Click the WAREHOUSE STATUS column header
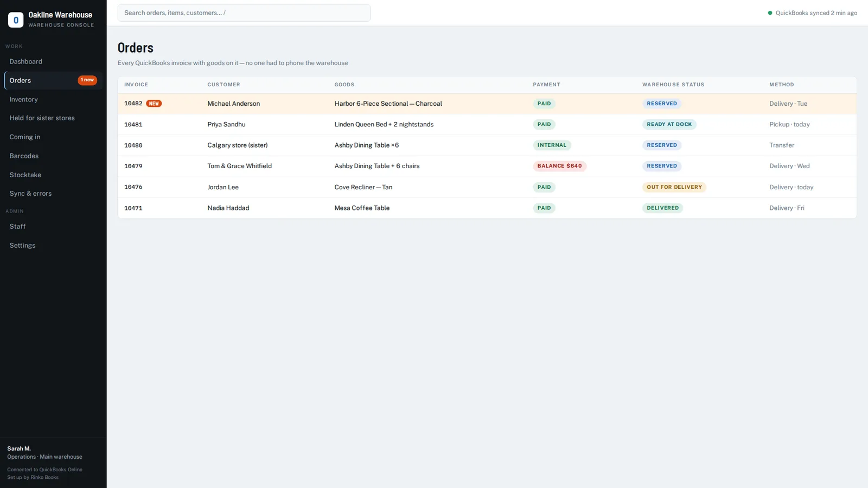The image size is (868, 488). 673,85
